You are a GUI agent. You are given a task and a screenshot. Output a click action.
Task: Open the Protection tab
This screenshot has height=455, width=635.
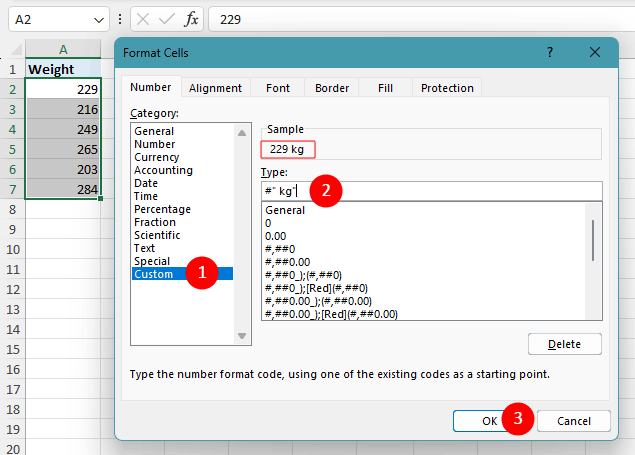(447, 88)
